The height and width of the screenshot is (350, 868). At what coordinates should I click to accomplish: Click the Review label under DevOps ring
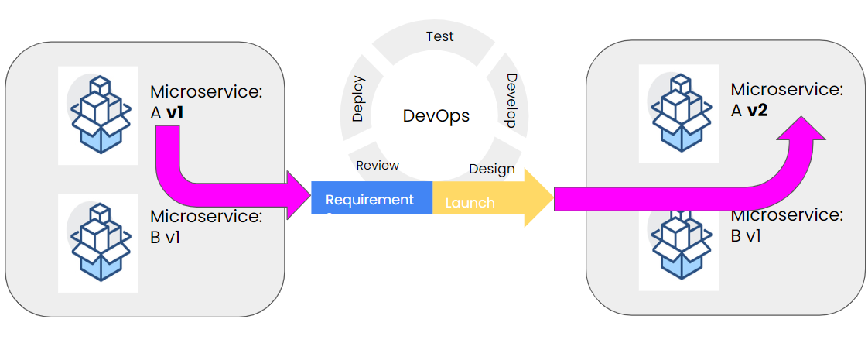click(x=378, y=165)
